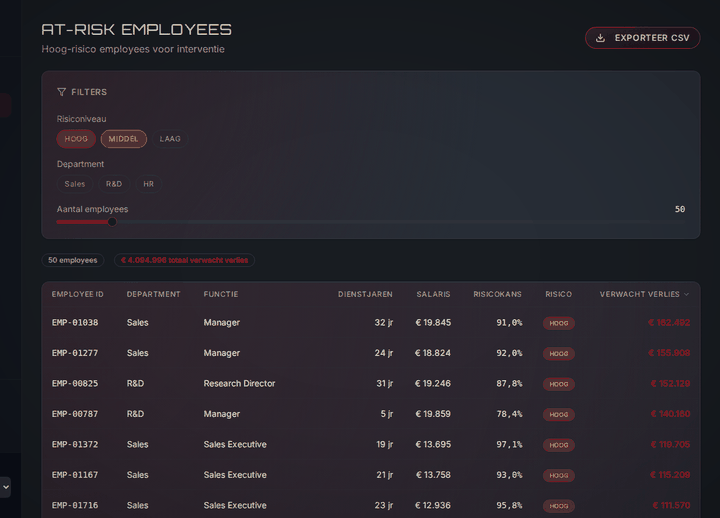Click the funnel icon beside Filters

[x=62, y=92]
